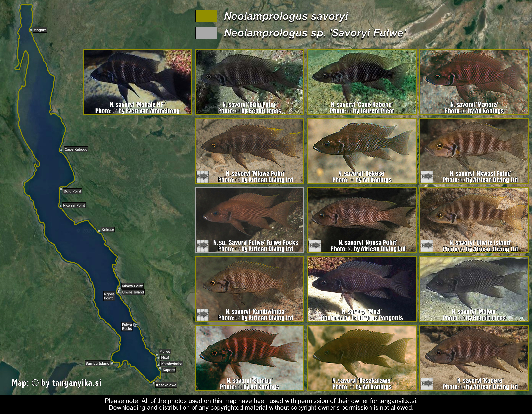
Task: Click the grey Fulwe Rocks location marker
Action: coord(135,324)
